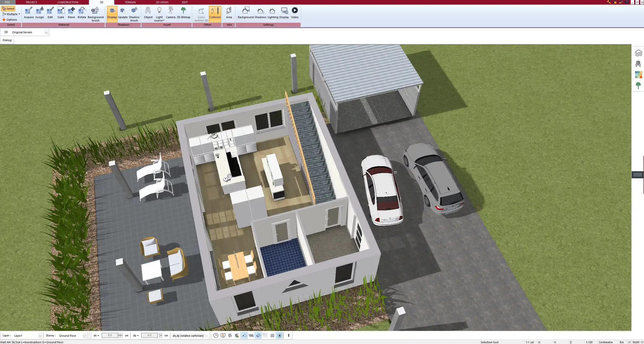Adjust the dy value stepper control

(x=160, y=335)
